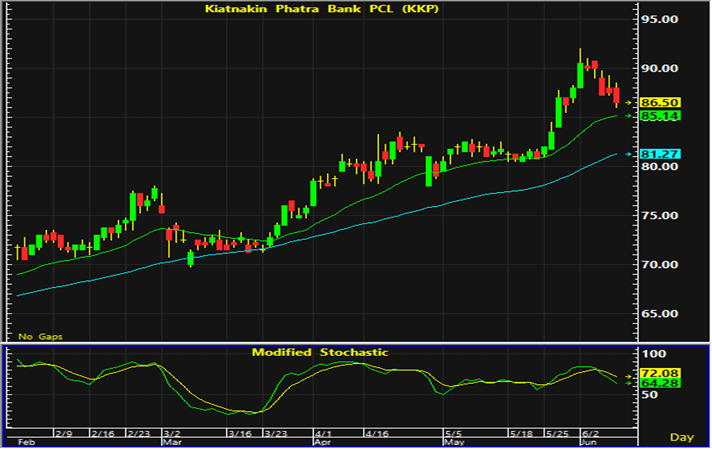The image size is (712, 449).
Task: Click the 2/23 date marker
Action: 139,434
